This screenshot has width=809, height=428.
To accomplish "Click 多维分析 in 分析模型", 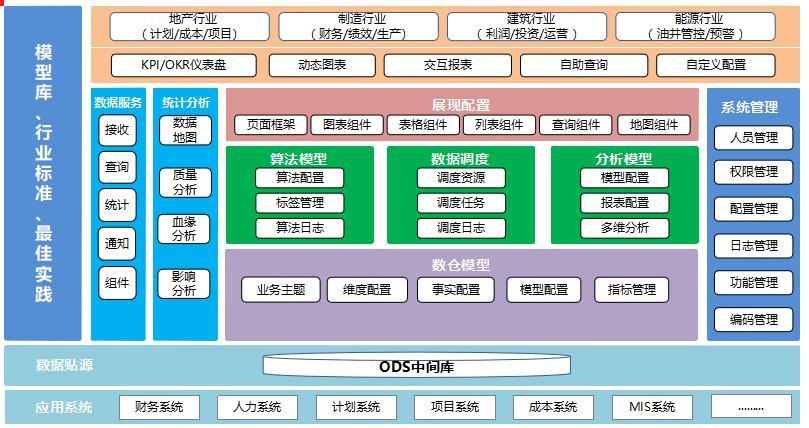I will click(625, 228).
